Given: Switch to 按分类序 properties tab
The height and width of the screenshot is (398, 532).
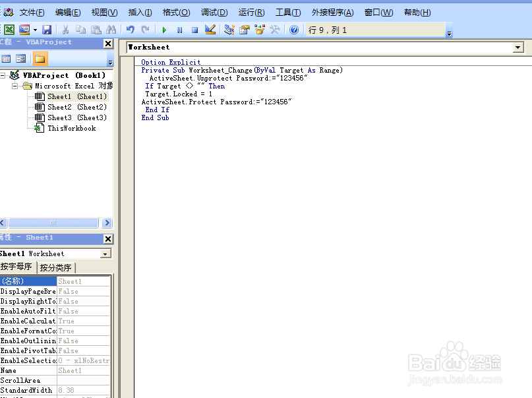Looking at the screenshot, I should [x=55, y=267].
